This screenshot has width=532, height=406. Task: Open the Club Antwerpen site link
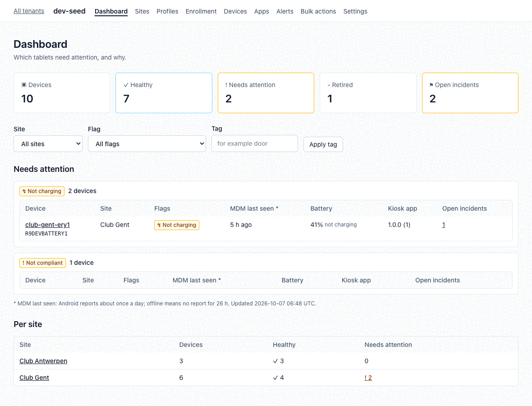pos(43,361)
